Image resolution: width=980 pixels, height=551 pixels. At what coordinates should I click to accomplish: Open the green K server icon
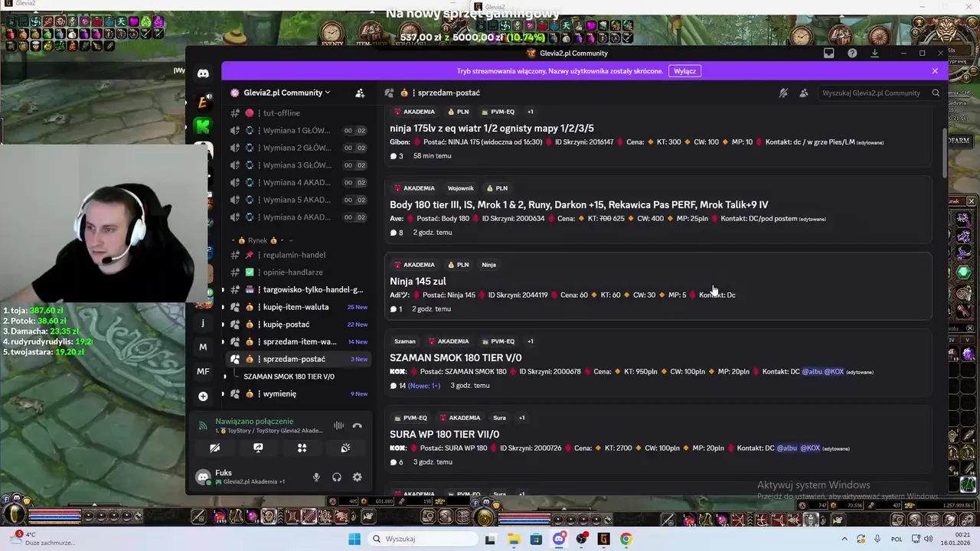click(203, 126)
